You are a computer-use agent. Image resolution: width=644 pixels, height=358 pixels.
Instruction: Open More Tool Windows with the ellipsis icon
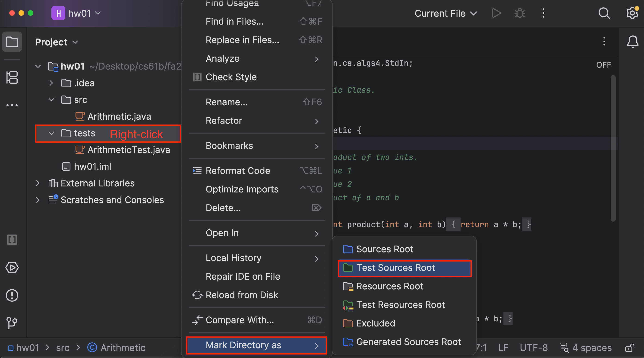pyautogui.click(x=12, y=105)
